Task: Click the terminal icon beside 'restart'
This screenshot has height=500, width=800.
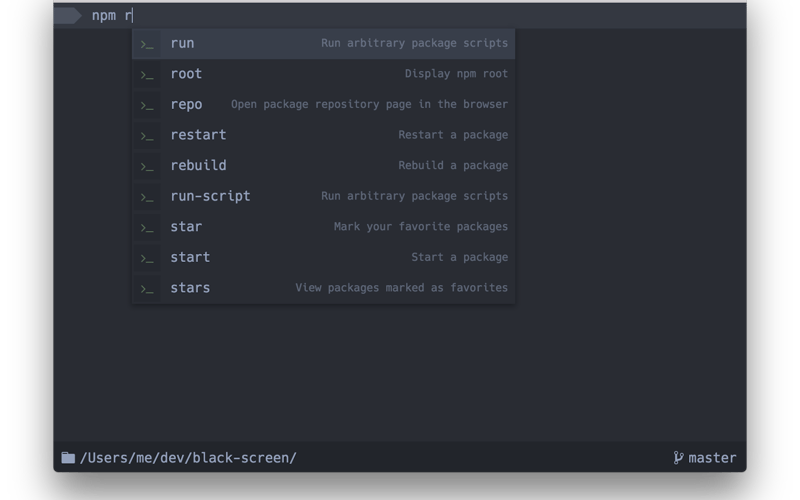Action: [x=147, y=137]
